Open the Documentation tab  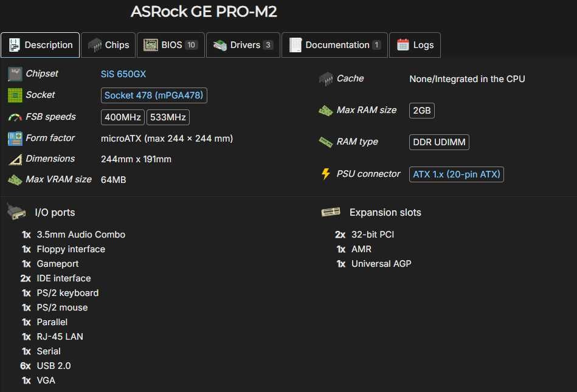click(334, 45)
